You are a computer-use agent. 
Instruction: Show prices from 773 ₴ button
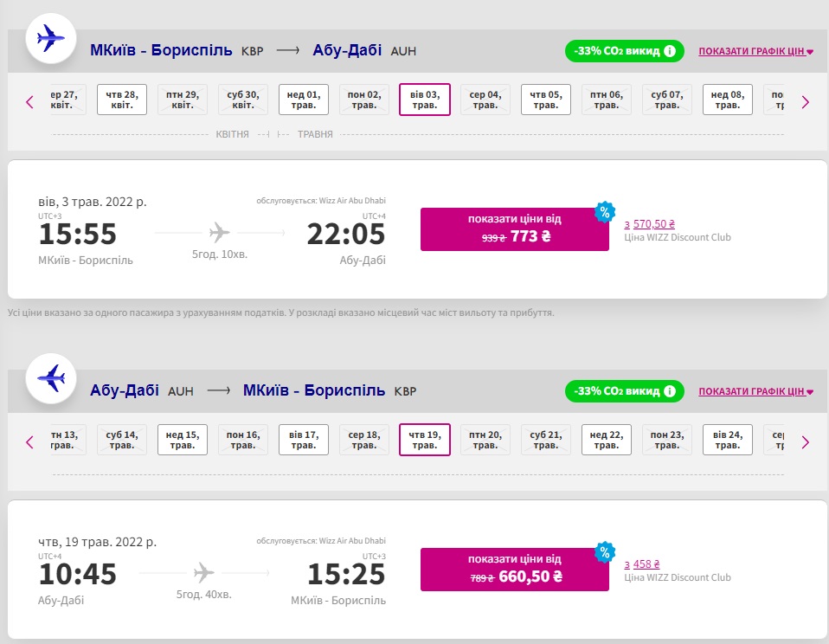tap(514, 229)
